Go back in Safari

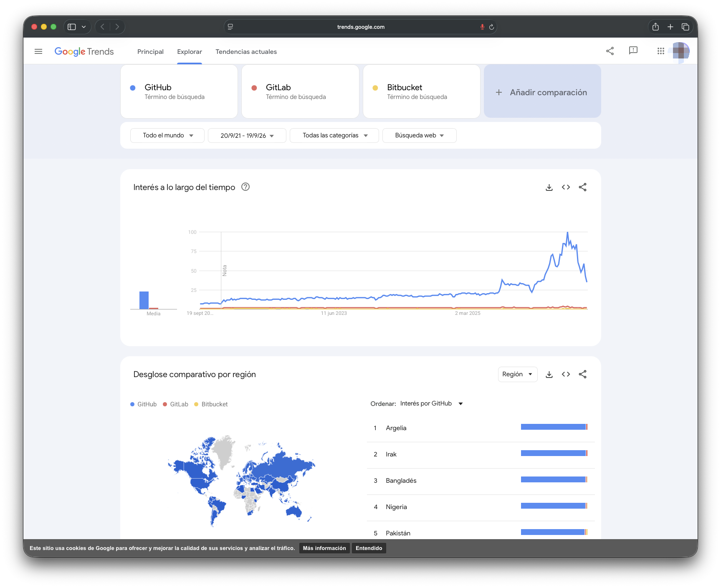[103, 27]
